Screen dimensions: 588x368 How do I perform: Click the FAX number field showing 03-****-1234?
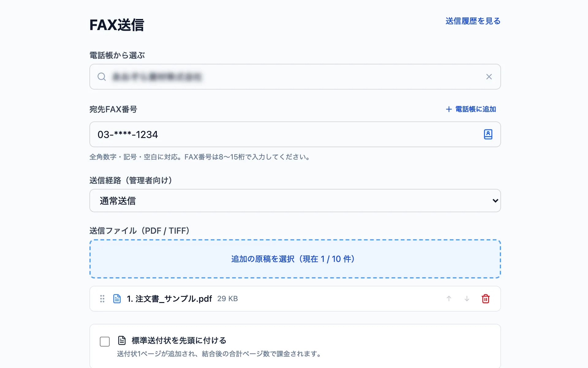pos(295,134)
